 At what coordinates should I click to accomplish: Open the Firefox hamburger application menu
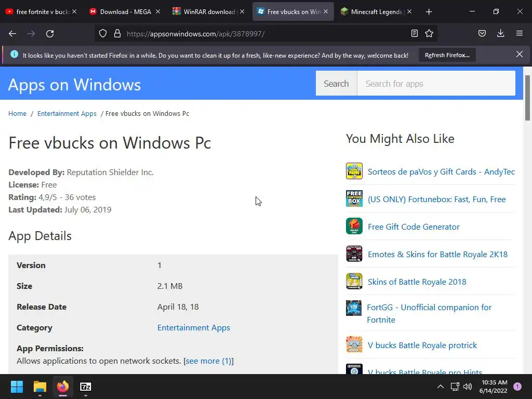point(520,33)
